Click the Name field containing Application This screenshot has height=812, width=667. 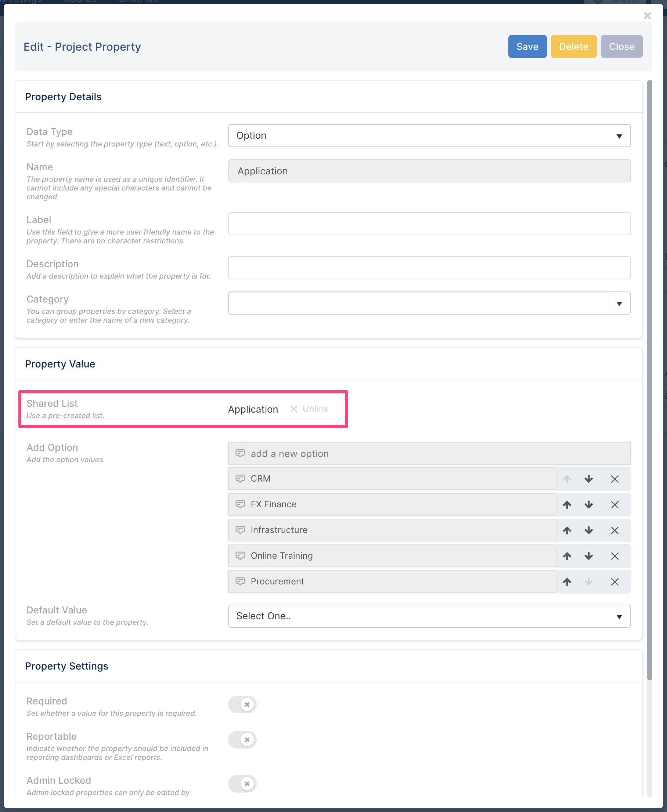429,171
